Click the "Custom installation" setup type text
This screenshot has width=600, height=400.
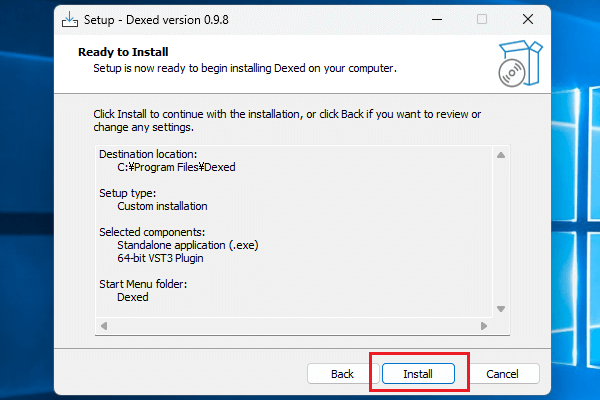tap(162, 206)
